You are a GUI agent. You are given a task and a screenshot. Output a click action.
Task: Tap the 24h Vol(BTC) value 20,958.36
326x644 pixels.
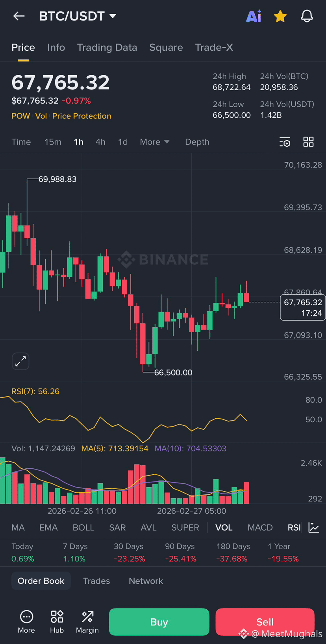click(279, 87)
